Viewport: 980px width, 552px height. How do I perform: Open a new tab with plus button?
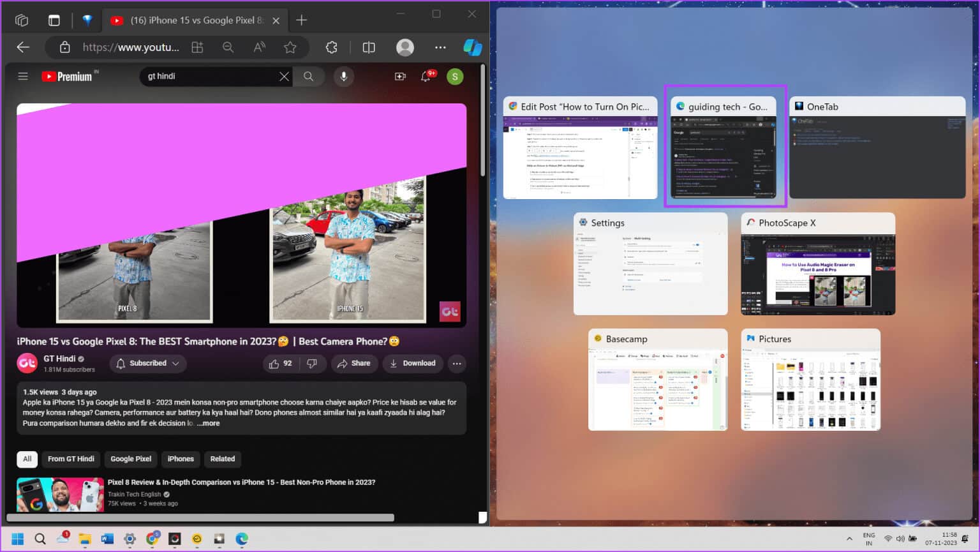(x=302, y=20)
